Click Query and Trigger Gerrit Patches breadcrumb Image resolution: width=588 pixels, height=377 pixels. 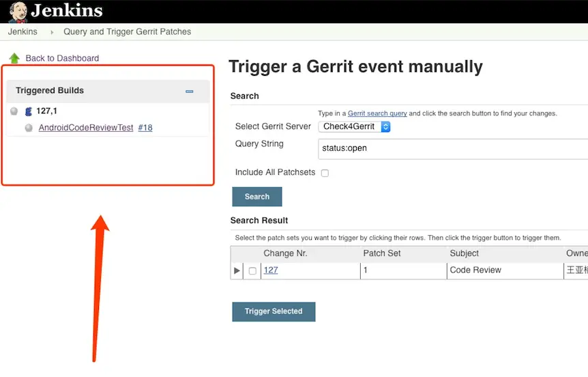tap(127, 31)
